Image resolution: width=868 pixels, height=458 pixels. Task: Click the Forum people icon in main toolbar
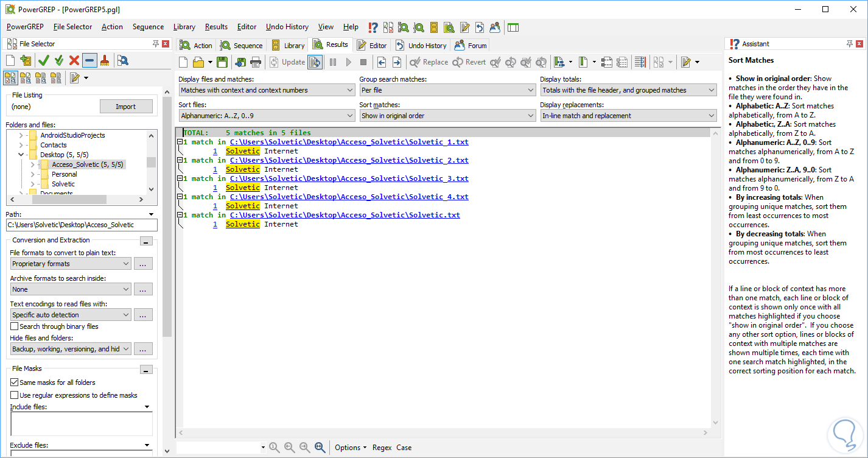(495, 27)
